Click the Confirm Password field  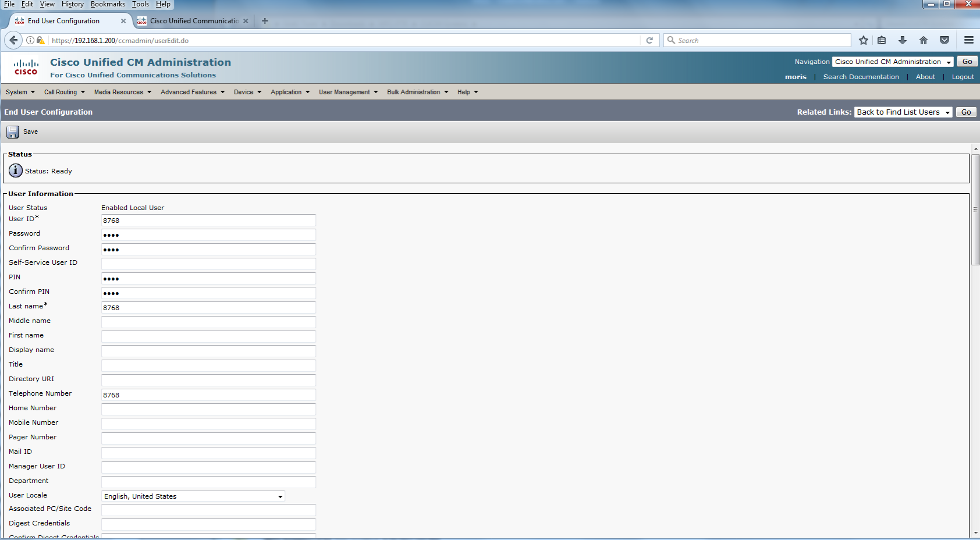[208, 250]
